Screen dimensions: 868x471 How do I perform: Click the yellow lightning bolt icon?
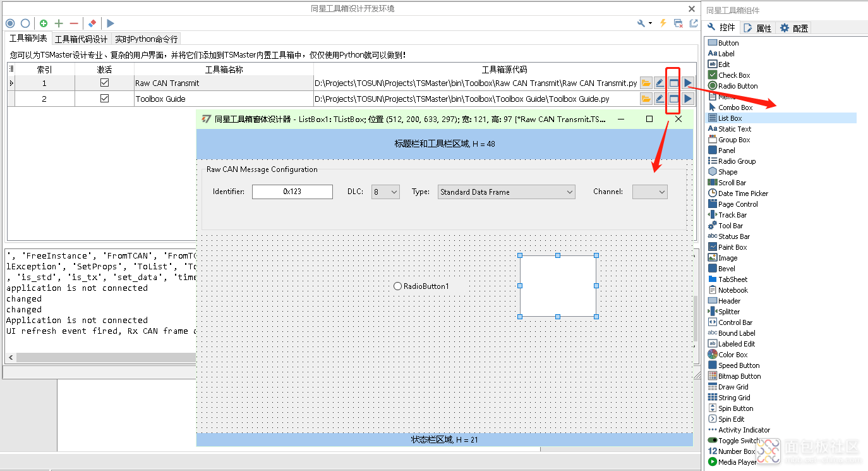tap(663, 23)
